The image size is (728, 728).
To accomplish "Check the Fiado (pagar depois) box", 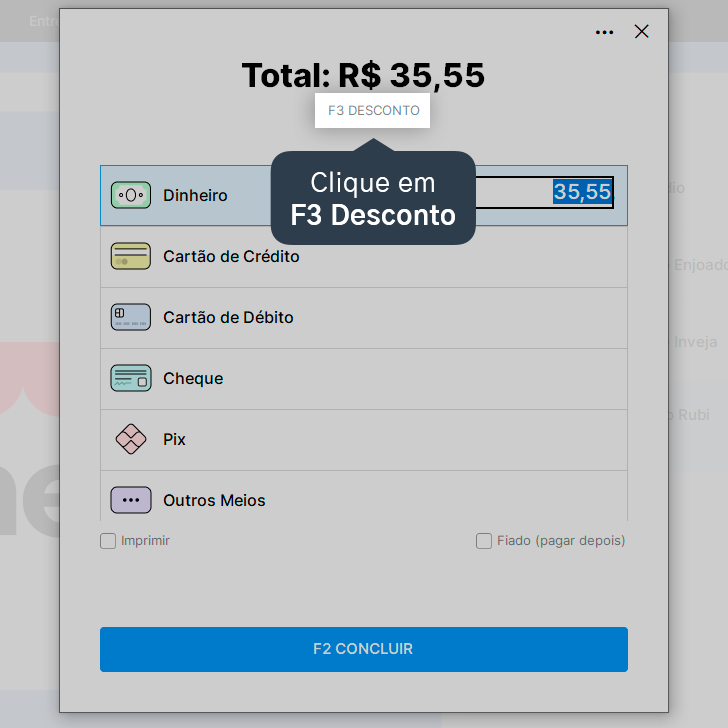I will (484, 541).
